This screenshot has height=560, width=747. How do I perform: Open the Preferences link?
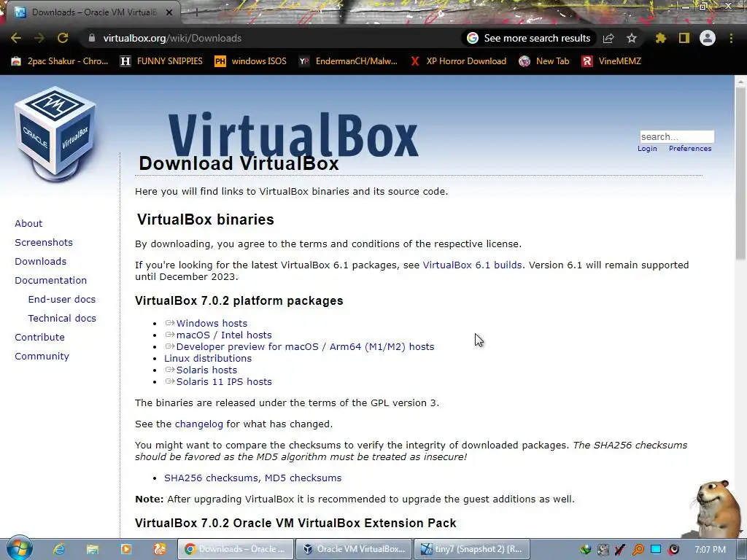pyautogui.click(x=690, y=149)
